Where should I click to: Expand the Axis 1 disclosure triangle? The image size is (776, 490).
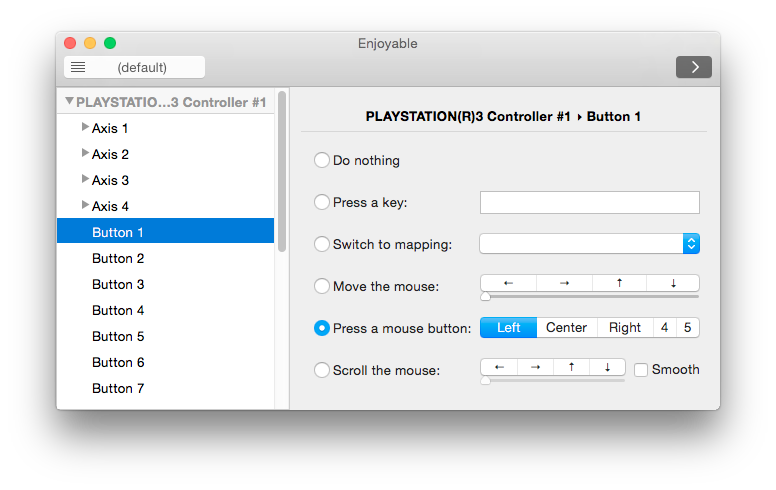[x=85, y=127]
